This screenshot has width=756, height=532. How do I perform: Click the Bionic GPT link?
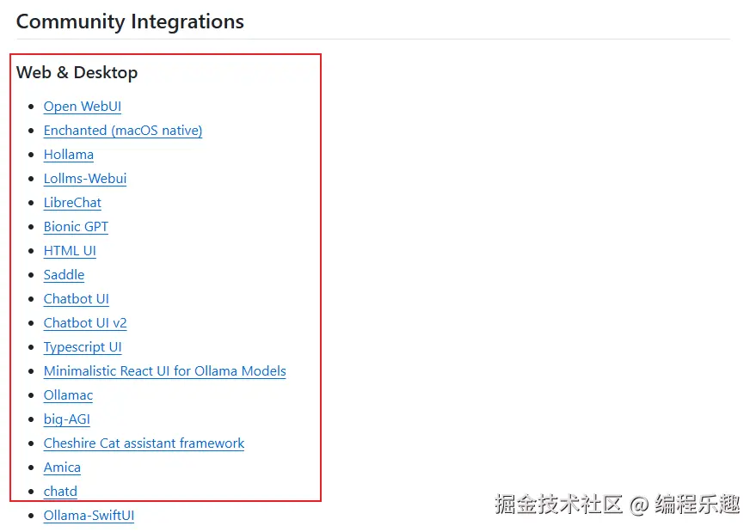[76, 227]
